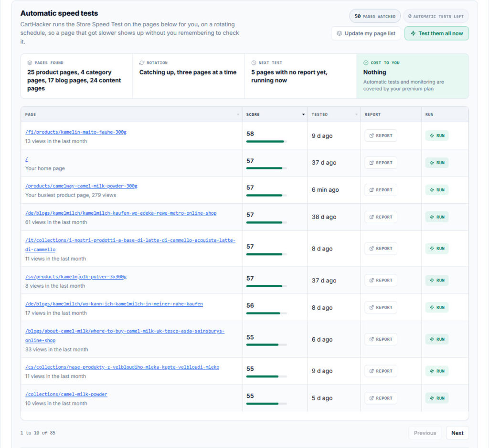
Task: Click Test them all now button
Action: pyautogui.click(x=436, y=33)
